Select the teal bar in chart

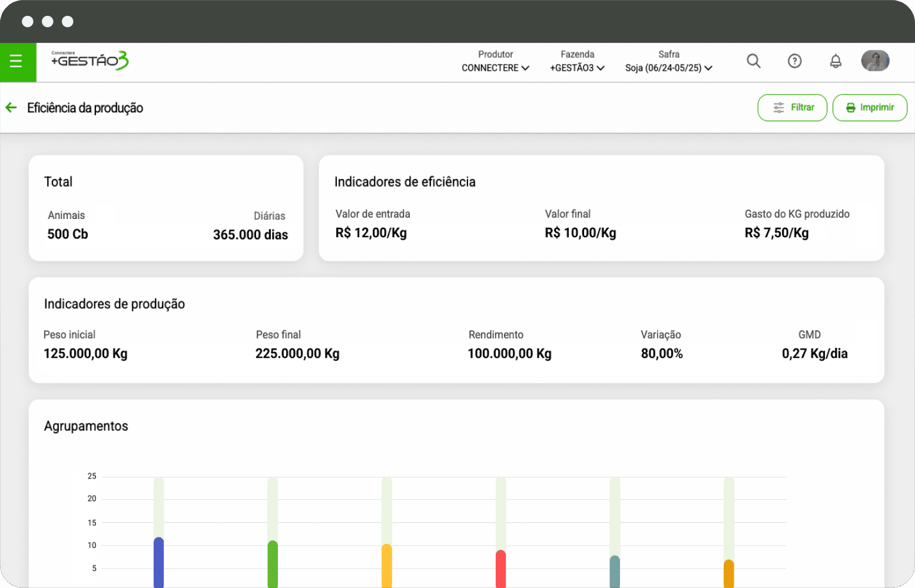[x=615, y=572]
